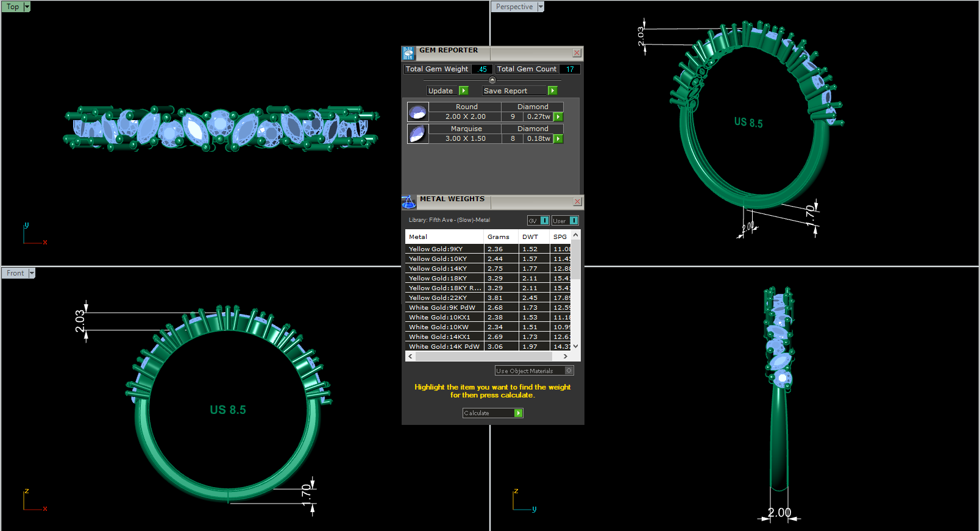Select the Round diamond gem thumbnail
Screen dimensions: 980x531
tap(417, 112)
